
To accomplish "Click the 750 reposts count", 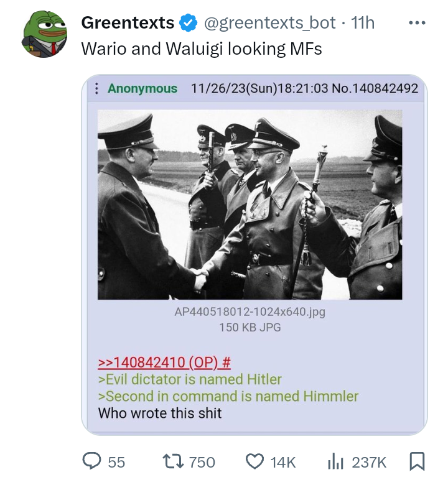I will (202, 463).
